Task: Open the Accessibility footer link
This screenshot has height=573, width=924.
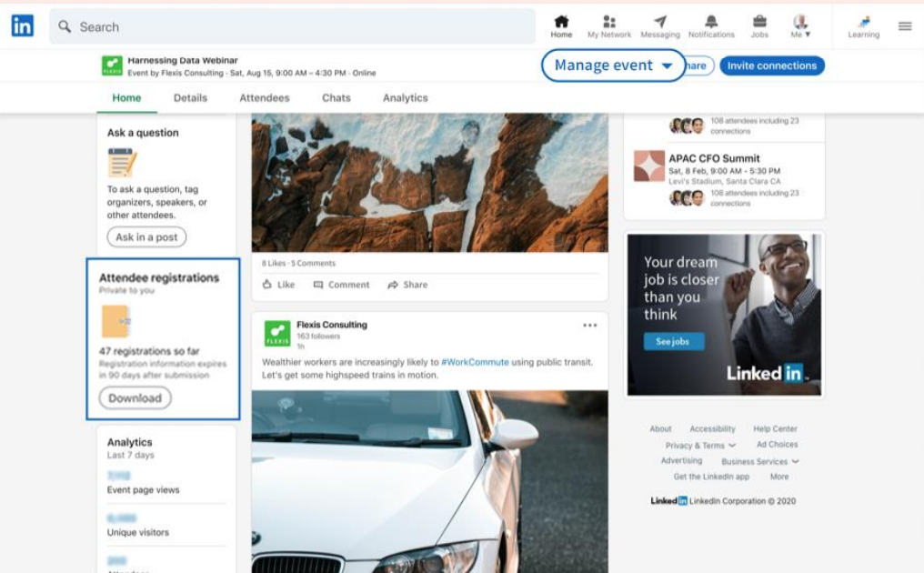Action: [x=712, y=428]
